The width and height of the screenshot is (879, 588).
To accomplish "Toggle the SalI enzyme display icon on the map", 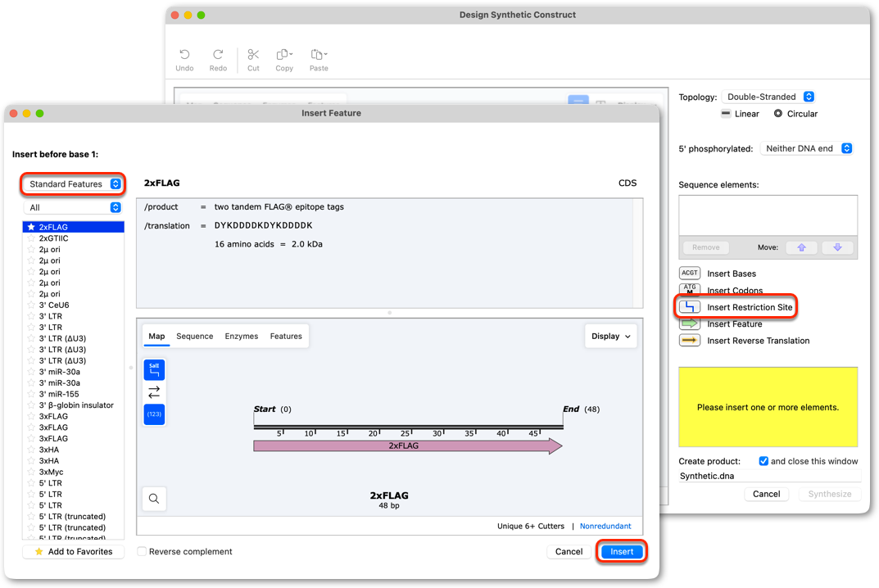I will tap(154, 370).
